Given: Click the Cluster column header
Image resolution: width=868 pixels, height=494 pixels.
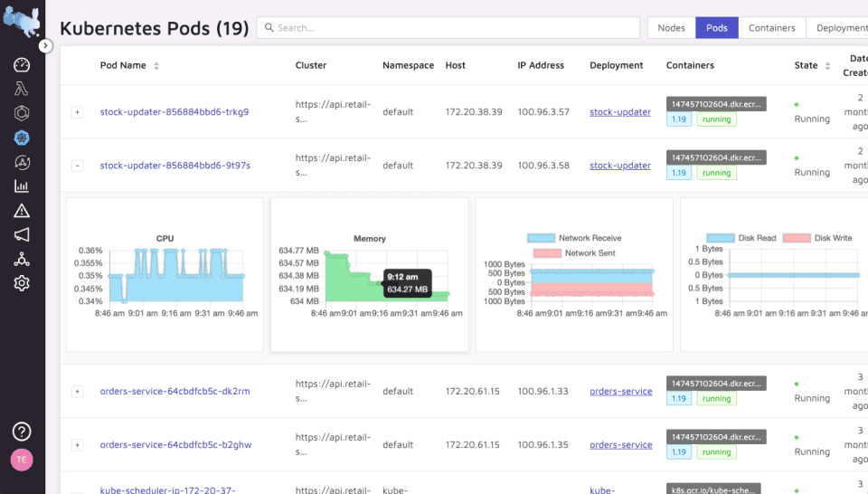Looking at the screenshot, I should coord(310,65).
